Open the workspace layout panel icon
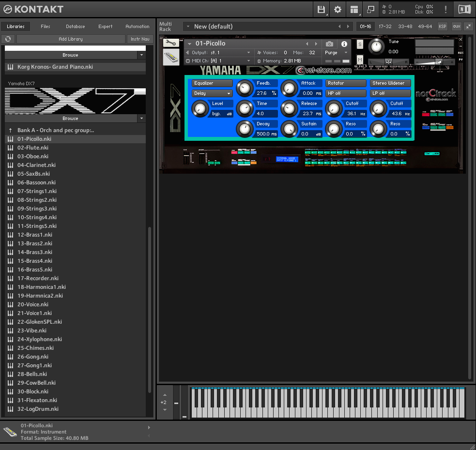This screenshot has height=450, width=476. point(354,9)
